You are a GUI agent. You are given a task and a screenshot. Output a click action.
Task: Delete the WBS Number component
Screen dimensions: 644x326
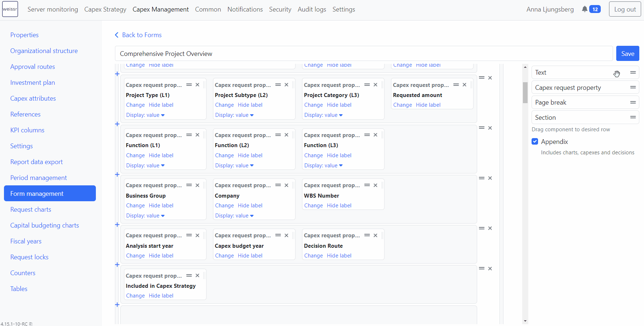point(375,185)
